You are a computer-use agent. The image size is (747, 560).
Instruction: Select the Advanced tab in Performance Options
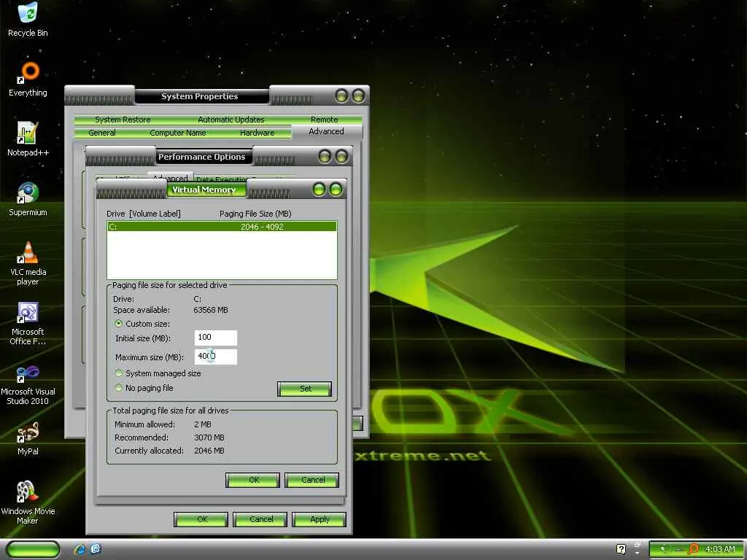170,178
